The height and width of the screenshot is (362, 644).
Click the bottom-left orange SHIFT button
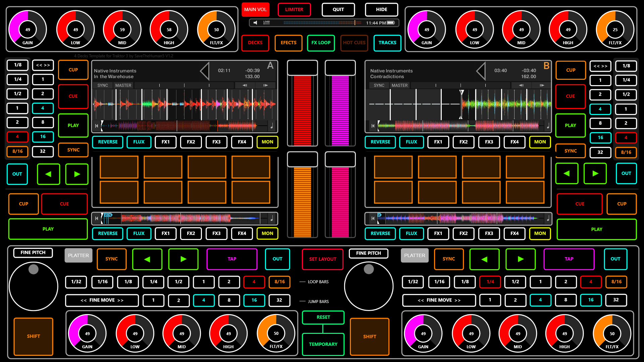tap(34, 337)
